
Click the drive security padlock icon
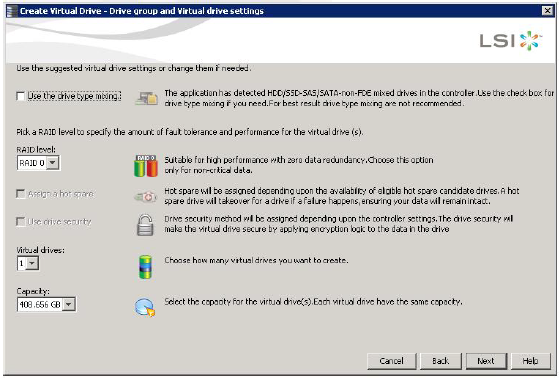pyautogui.click(x=145, y=225)
